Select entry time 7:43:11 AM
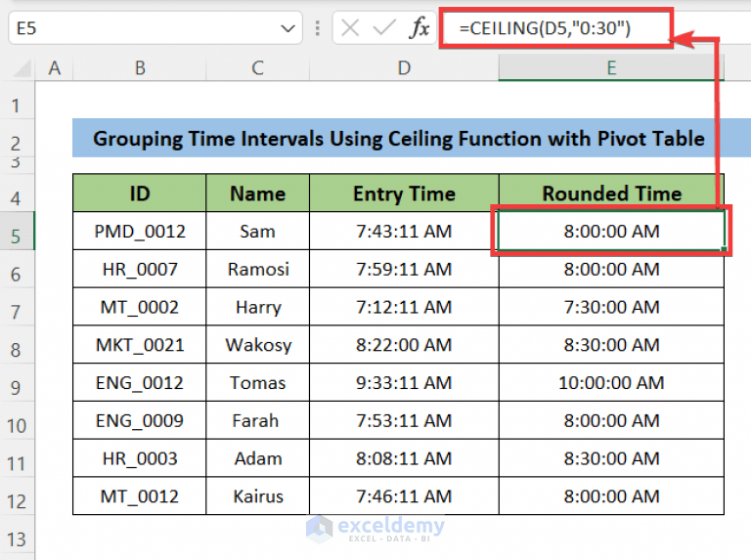The height and width of the screenshot is (560, 751). point(404,232)
